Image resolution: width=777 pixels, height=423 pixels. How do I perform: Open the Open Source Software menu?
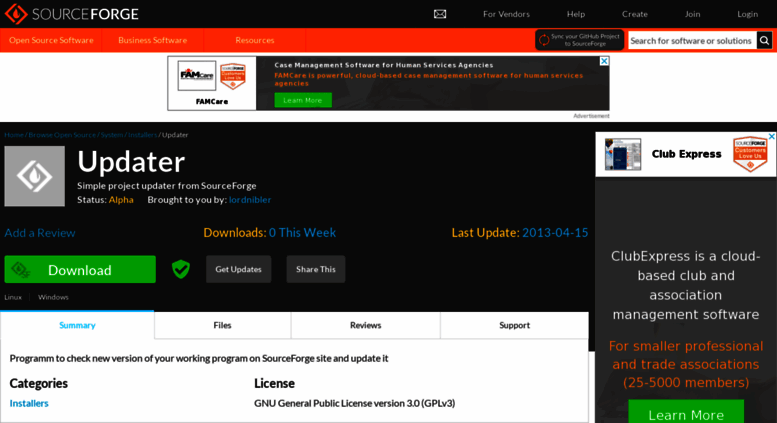tap(51, 40)
